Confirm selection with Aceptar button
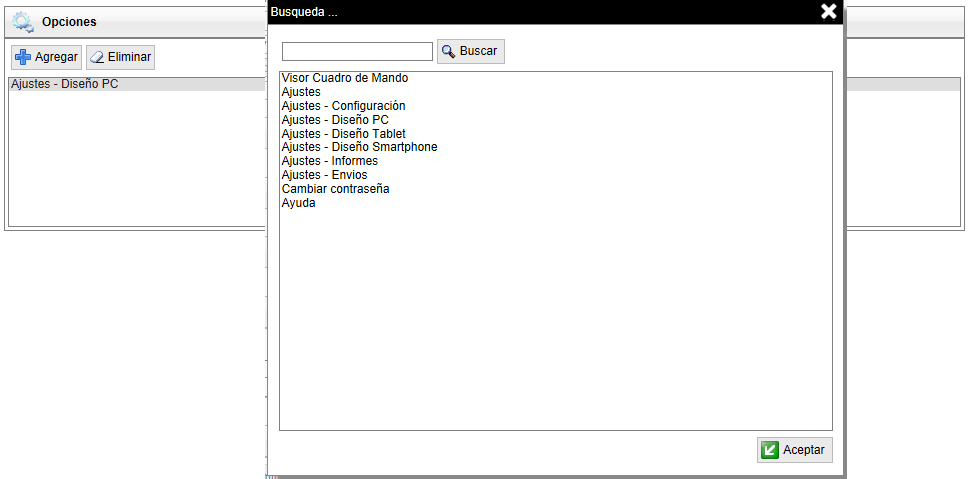This screenshot has height=479, width=969. (x=794, y=450)
